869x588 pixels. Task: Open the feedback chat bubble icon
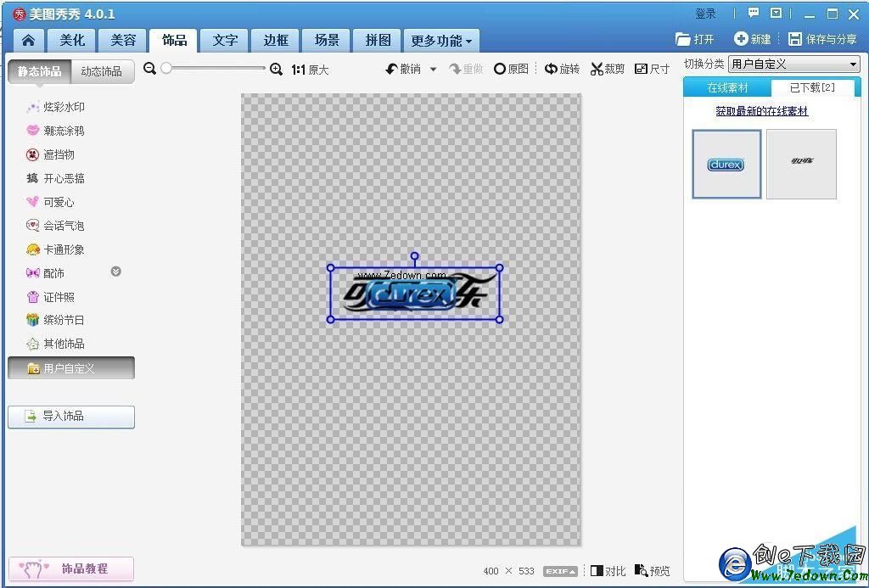(754, 13)
